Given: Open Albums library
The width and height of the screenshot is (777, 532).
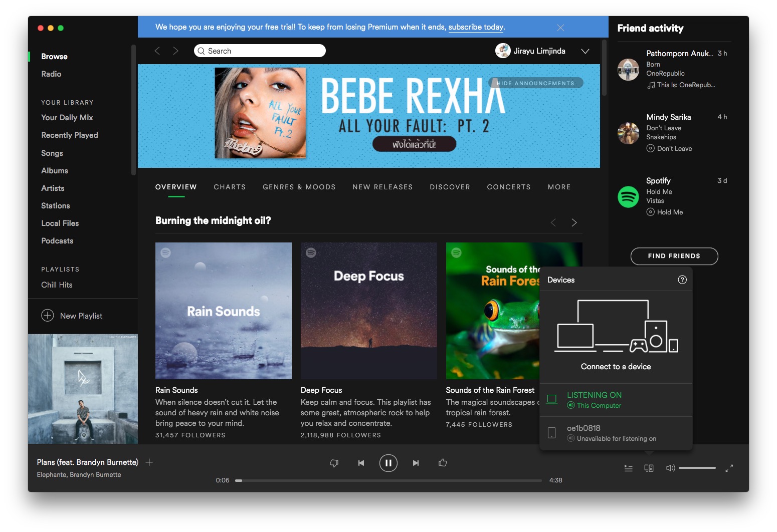Looking at the screenshot, I should tap(55, 171).
